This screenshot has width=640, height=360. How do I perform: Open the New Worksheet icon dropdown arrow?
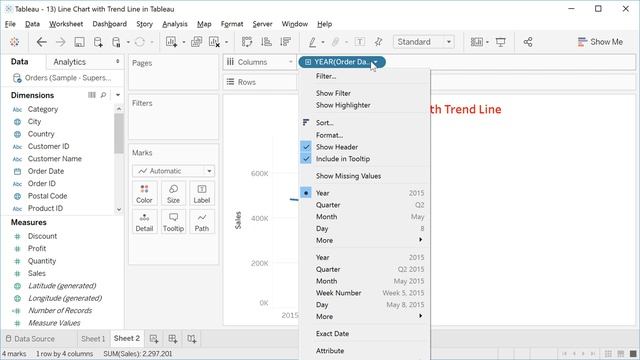(x=183, y=42)
